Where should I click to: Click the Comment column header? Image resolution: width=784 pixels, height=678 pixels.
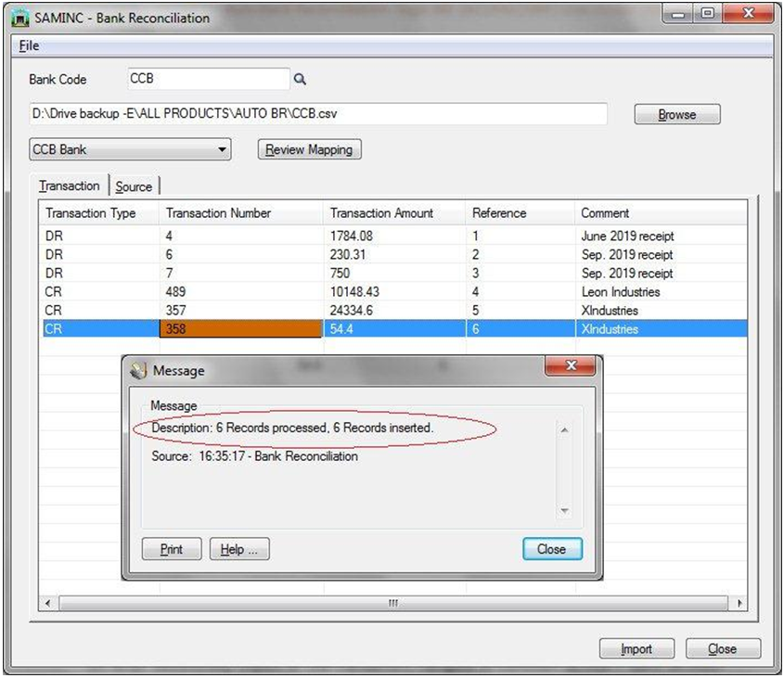[661, 213]
